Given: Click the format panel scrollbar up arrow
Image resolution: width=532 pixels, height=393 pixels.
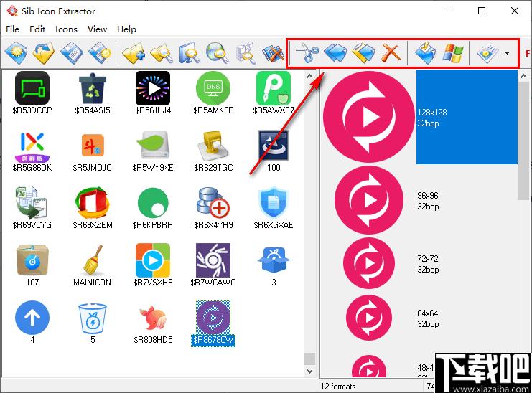Looking at the screenshot, I should pos(523,77).
